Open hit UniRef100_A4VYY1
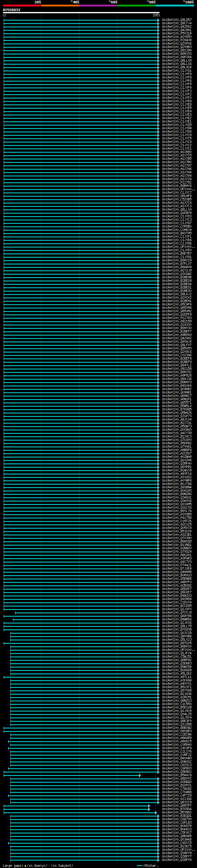The width and height of the screenshot is (197, 868). coord(177,683)
